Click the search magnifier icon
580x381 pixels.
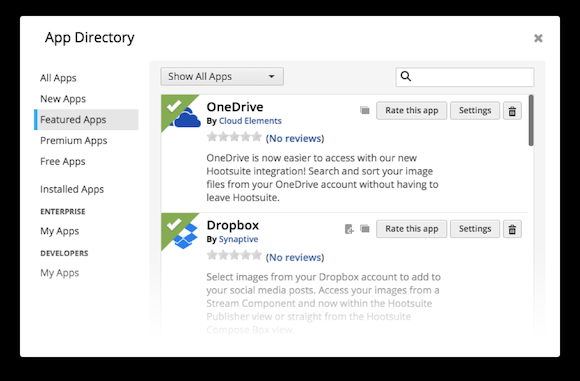coord(406,76)
